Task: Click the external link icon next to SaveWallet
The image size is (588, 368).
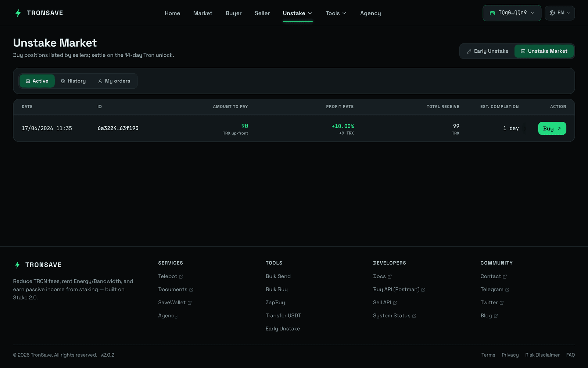Action: [190, 303]
